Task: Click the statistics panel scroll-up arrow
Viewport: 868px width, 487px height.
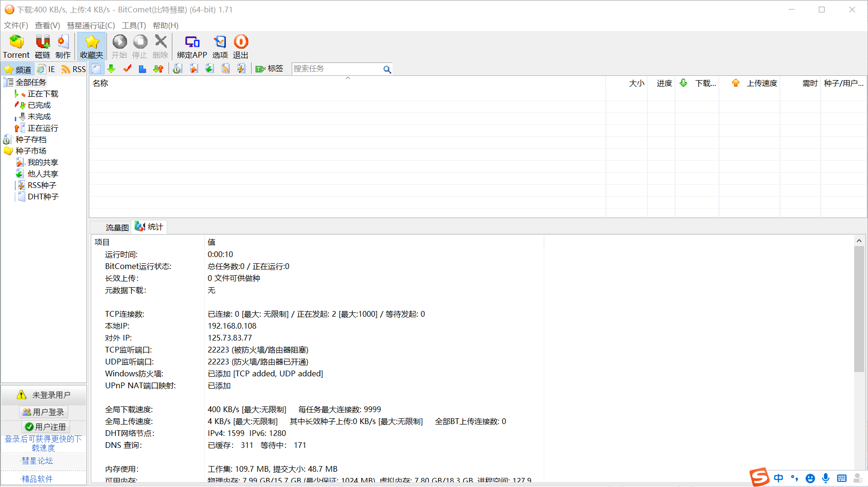Action: click(859, 241)
